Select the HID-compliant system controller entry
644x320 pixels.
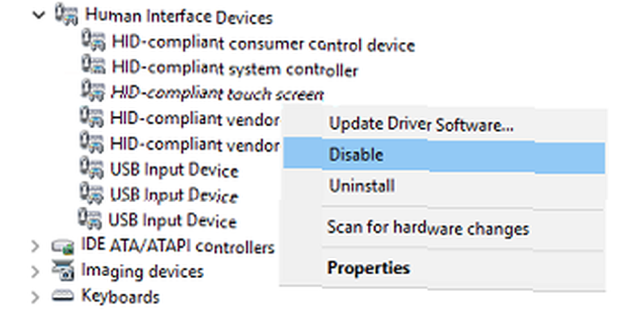235,69
